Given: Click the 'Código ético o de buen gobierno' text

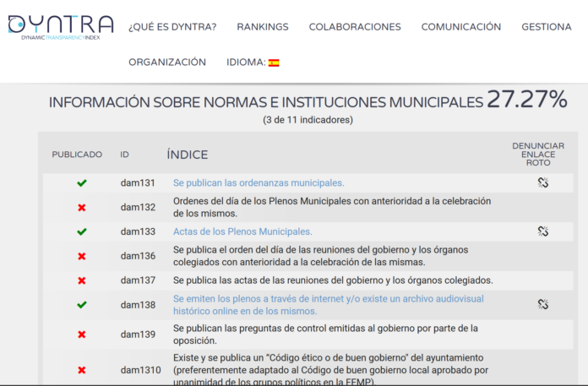Looking at the screenshot, I should [x=331, y=370].
